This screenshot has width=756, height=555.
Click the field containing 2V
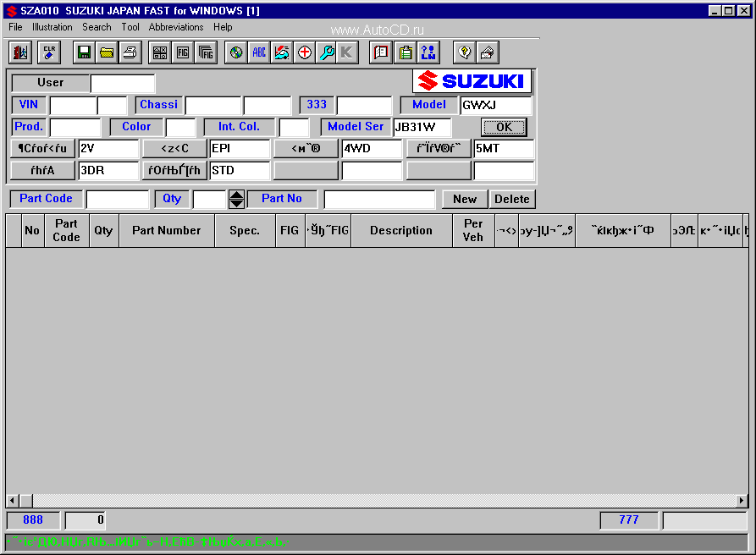pos(108,149)
